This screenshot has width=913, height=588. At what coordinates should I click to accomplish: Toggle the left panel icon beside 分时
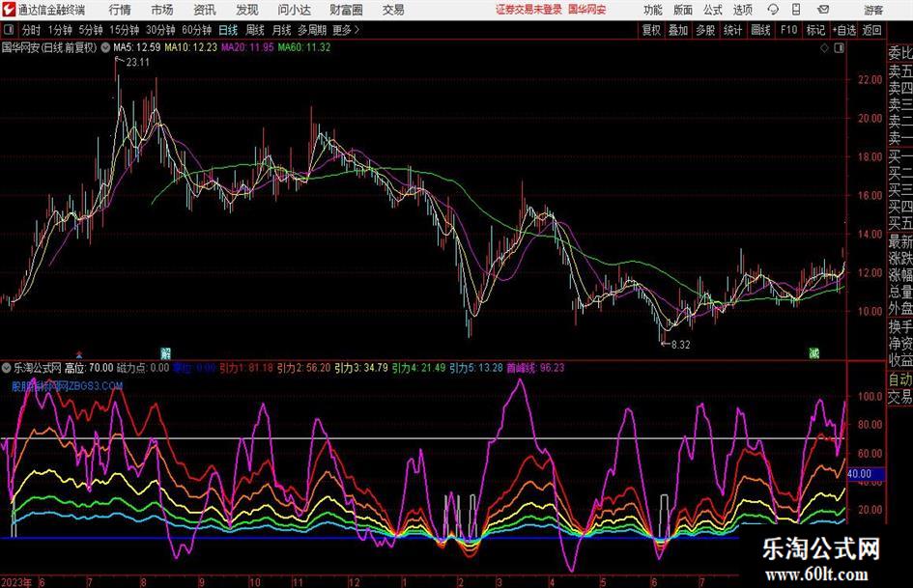9,30
